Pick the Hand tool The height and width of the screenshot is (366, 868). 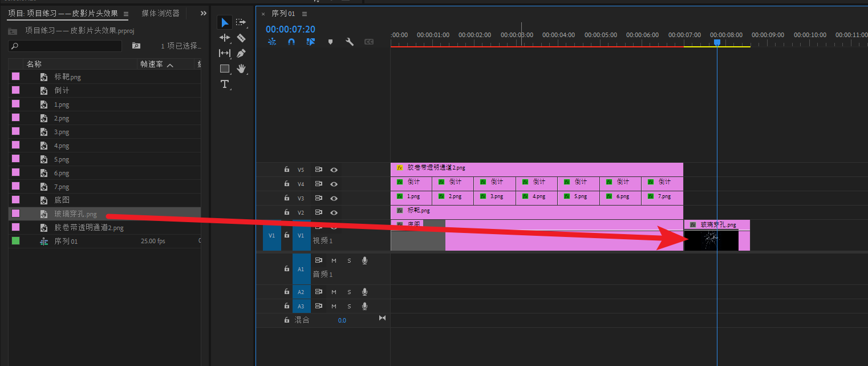(241, 69)
